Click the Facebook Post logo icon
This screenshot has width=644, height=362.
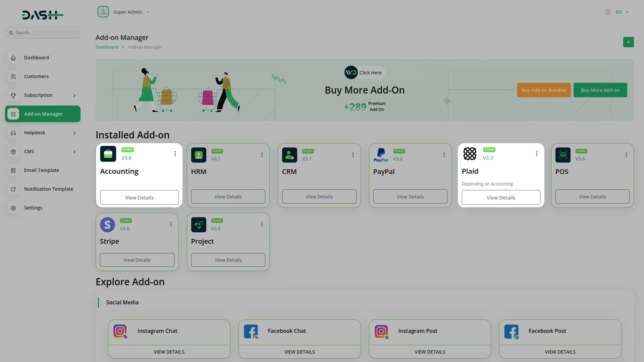tap(511, 331)
